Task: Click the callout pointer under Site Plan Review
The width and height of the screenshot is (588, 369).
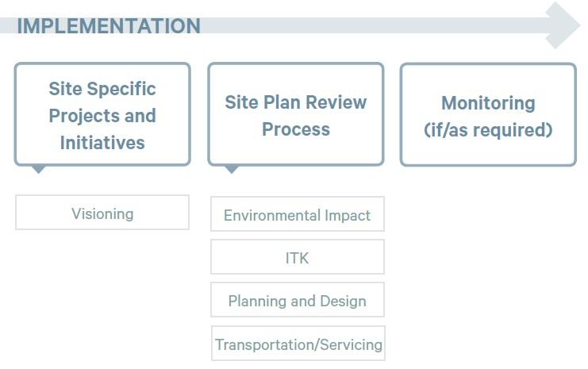Action: 231,169
